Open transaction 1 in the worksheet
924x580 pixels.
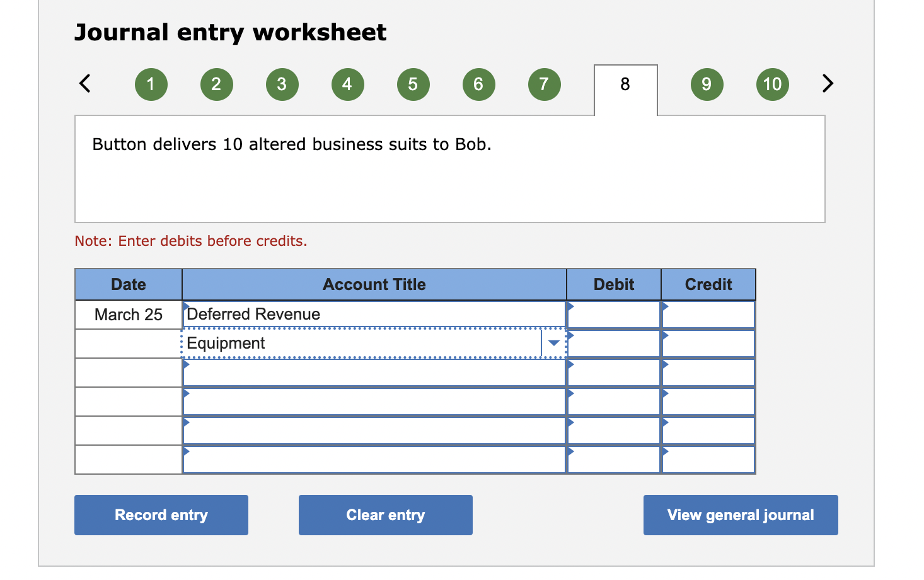[151, 84]
